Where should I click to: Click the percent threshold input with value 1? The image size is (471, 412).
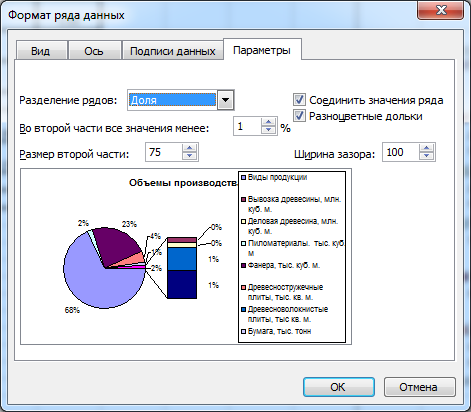pos(247,126)
